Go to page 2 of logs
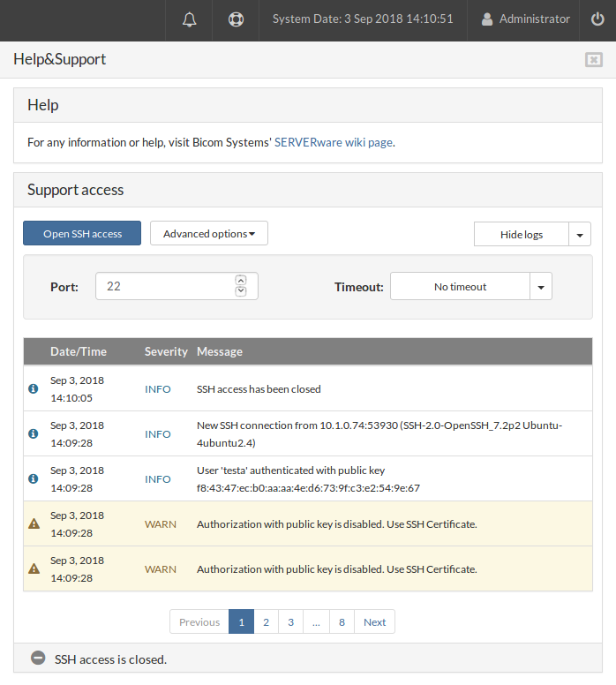The height and width of the screenshot is (685, 616). (266, 622)
